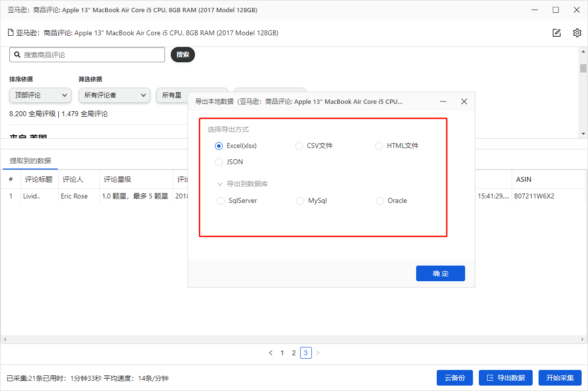Image resolution: width=588 pixels, height=391 pixels.
Task: Switch to 提取到的数据 tab
Action: (x=30, y=161)
